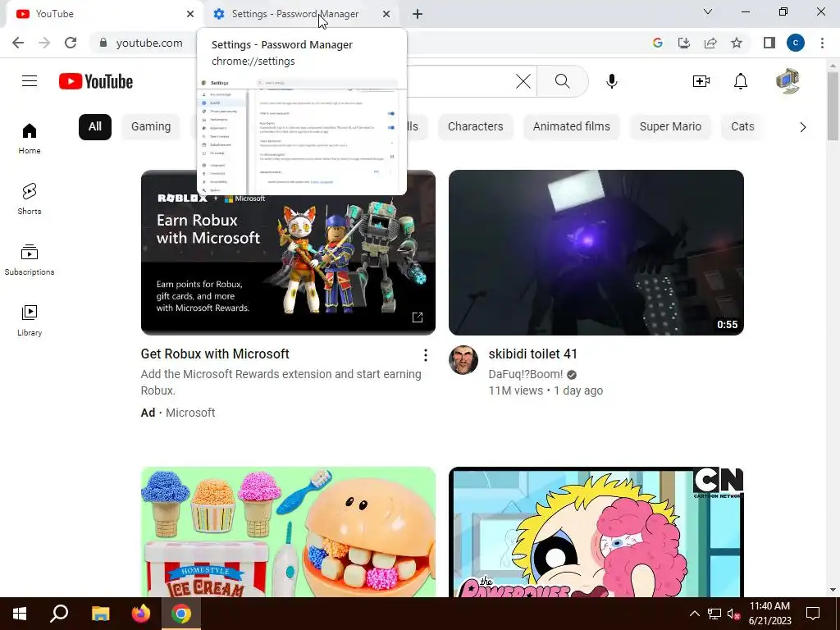840x630 pixels.
Task: Bookmark this tab with the star
Action: 737,43
